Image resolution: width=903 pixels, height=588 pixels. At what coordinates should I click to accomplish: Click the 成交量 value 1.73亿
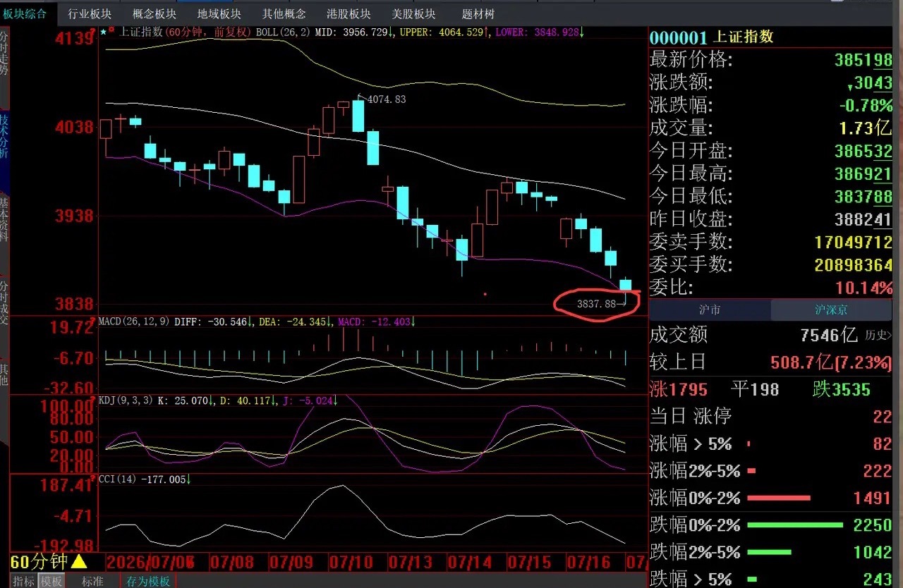point(865,128)
